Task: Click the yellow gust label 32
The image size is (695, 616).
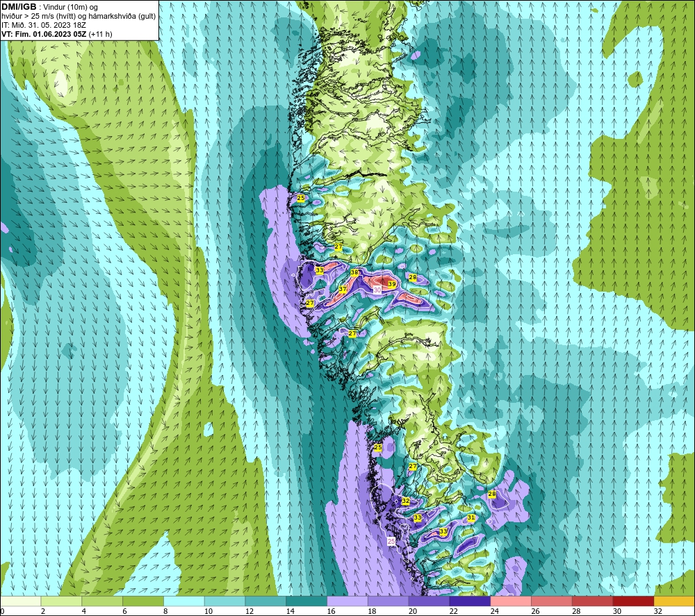Action: point(405,501)
